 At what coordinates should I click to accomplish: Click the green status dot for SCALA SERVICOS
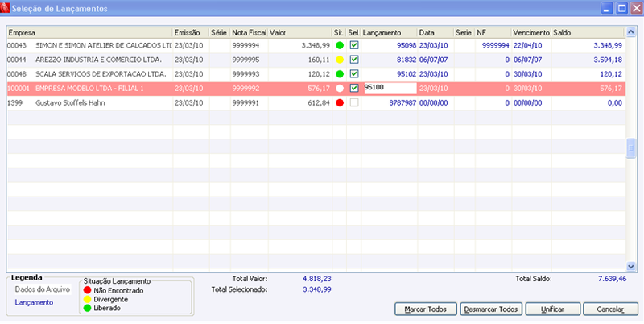340,74
